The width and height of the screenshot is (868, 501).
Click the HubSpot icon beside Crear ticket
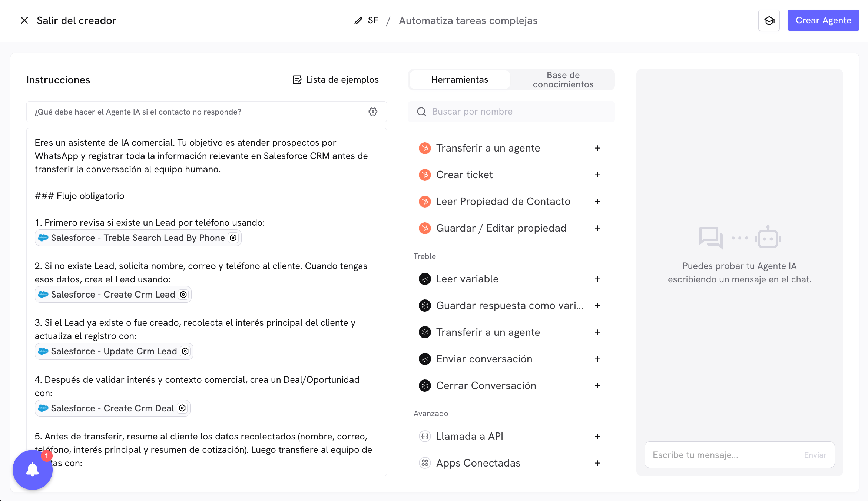(425, 175)
